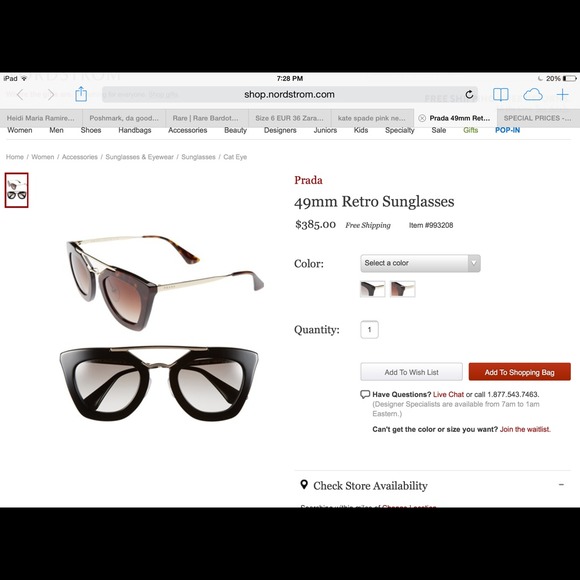Tap the location pin icon near Check Store Availability
The width and height of the screenshot is (580, 580).
[304, 484]
